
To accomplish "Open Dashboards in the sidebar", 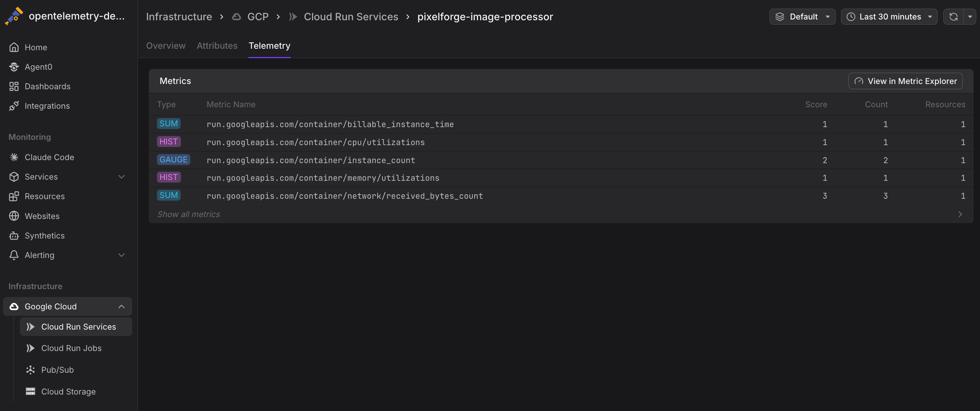I will (68, 87).
